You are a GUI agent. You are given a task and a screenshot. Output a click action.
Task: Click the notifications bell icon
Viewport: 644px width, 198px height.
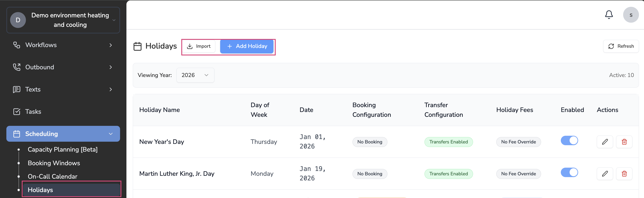(609, 15)
